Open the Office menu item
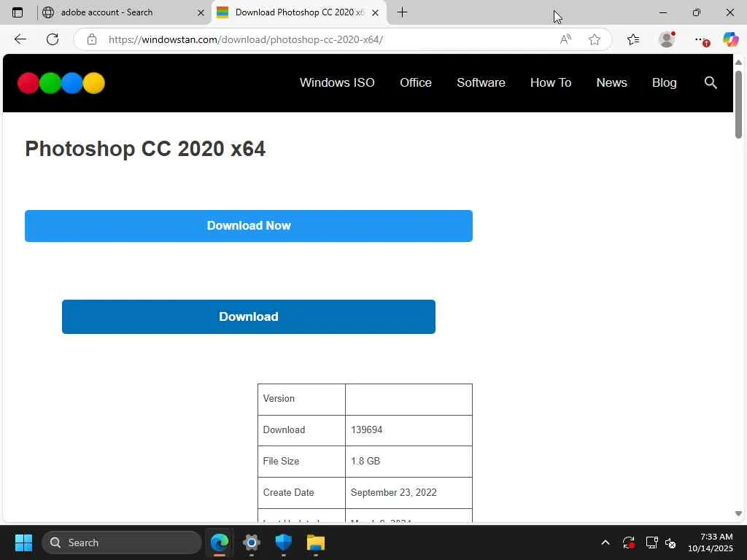This screenshot has height=560, width=747. (415, 83)
